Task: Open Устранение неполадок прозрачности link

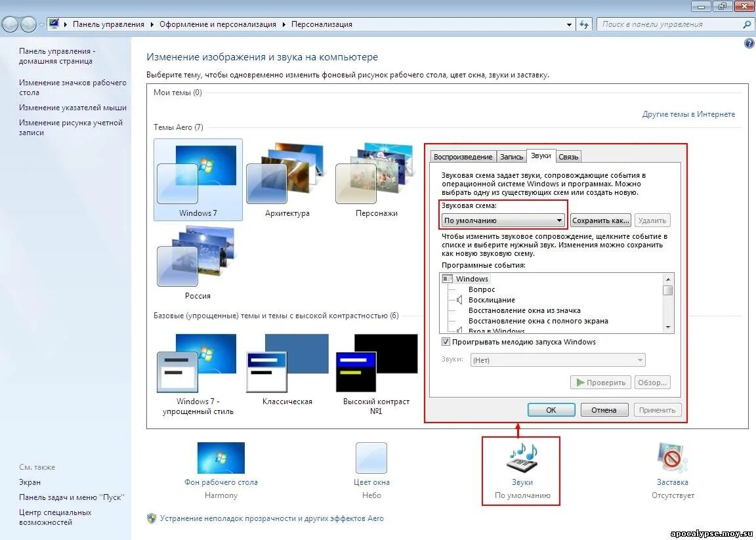Action: point(272,518)
